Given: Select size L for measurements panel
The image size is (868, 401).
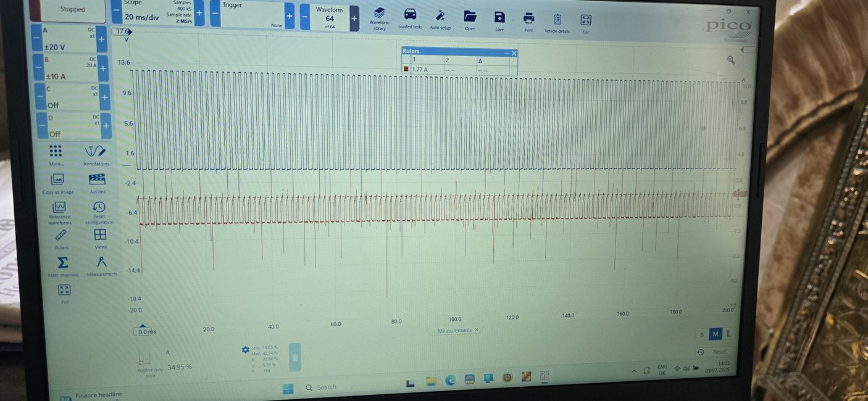Looking at the screenshot, I should coord(728,334).
